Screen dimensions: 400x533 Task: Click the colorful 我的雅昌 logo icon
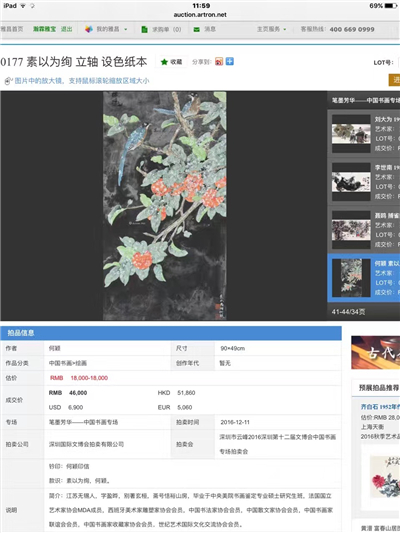89,29
